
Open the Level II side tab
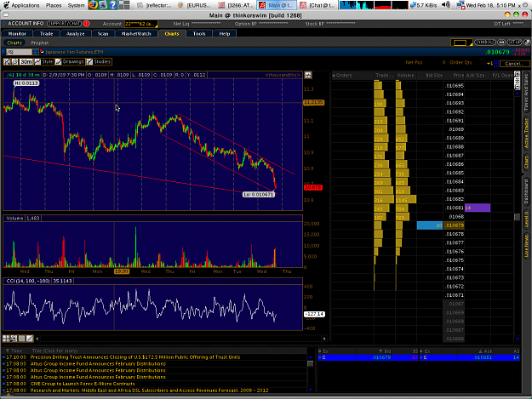pos(527,219)
